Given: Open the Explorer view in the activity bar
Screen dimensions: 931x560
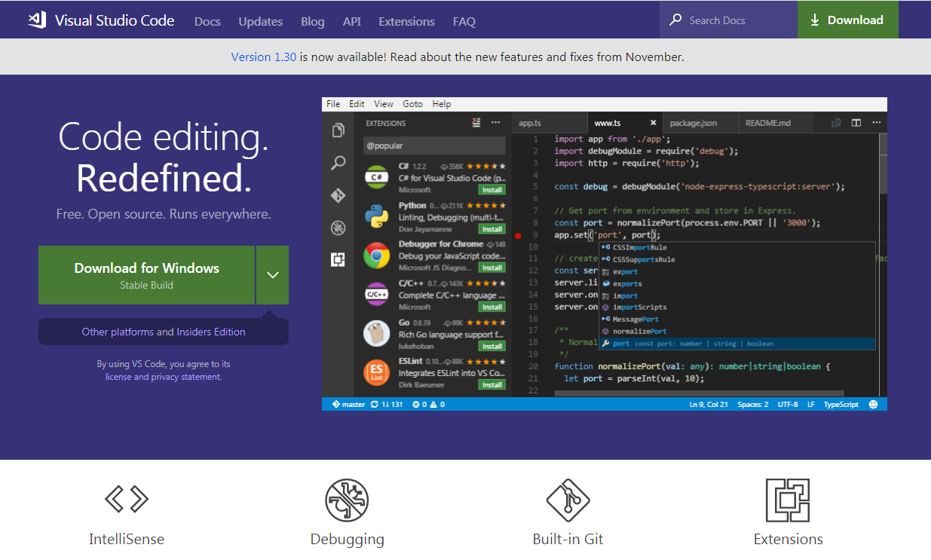Looking at the screenshot, I should (x=338, y=130).
